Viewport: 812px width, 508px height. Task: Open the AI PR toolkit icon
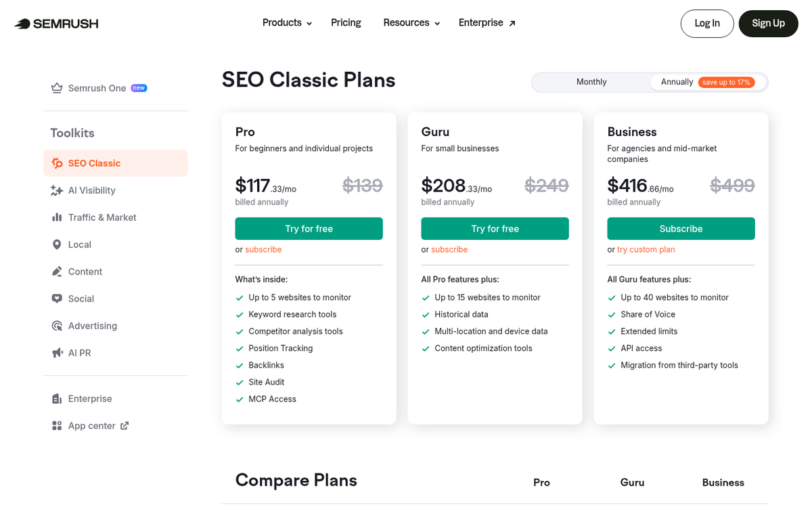57,353
